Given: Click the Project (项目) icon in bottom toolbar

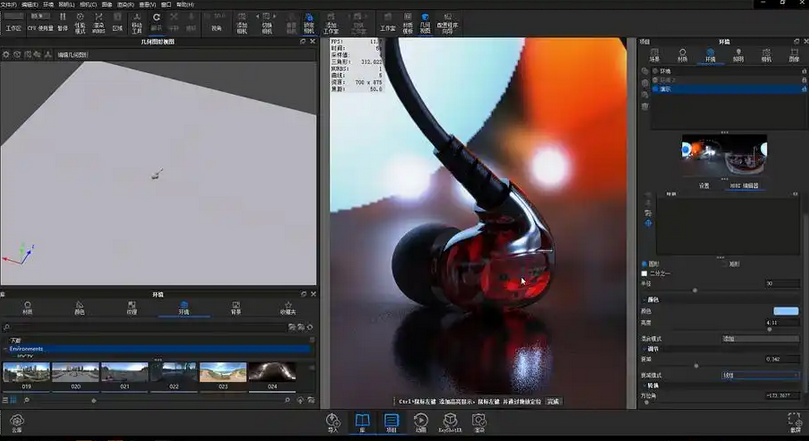Looking at the screenshot, I should click(391, 421).
